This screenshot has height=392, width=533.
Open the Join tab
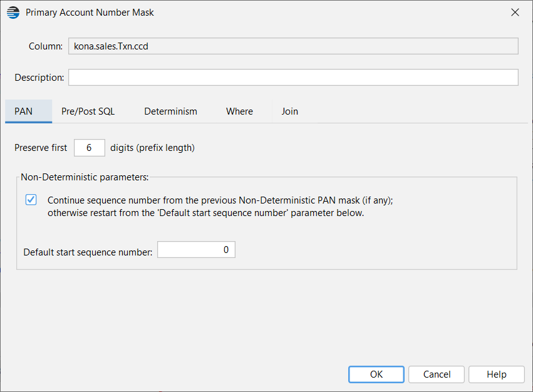289,111
